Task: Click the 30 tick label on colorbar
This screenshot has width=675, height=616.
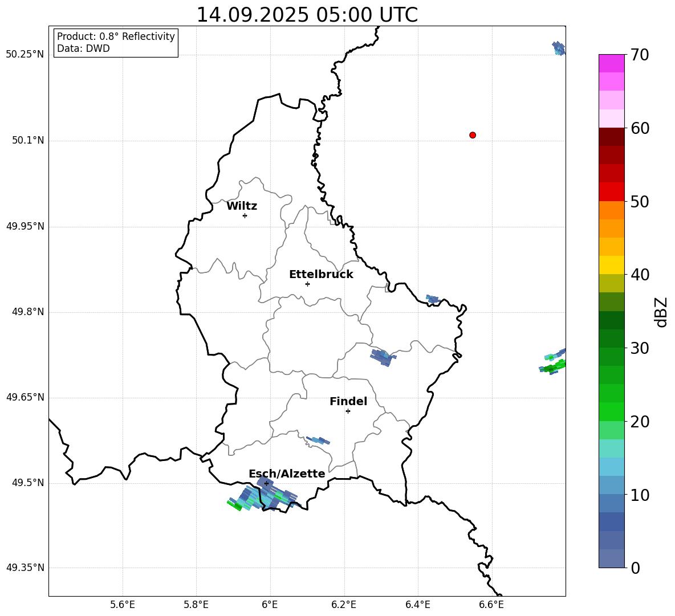Action: click(x=639, y=348)
